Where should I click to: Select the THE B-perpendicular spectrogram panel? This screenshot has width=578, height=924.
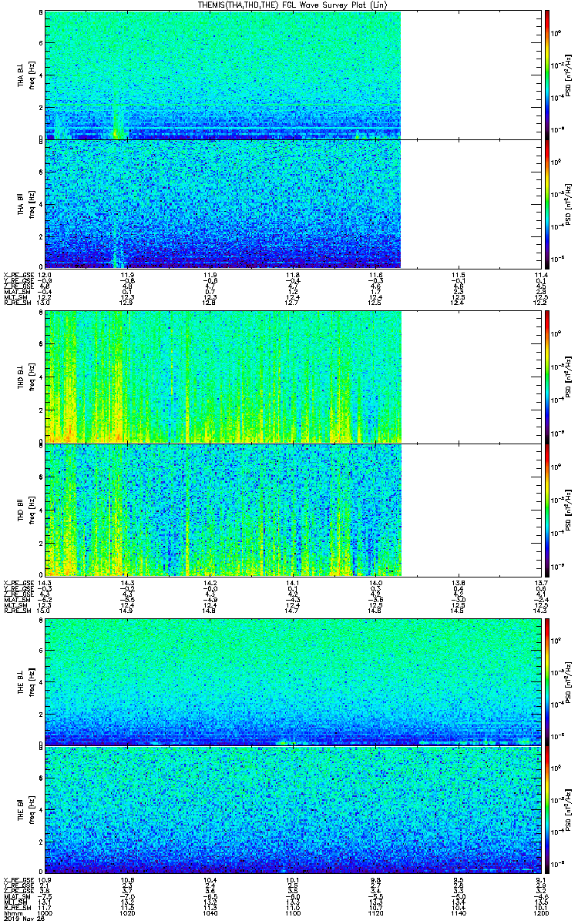(293, 681)
